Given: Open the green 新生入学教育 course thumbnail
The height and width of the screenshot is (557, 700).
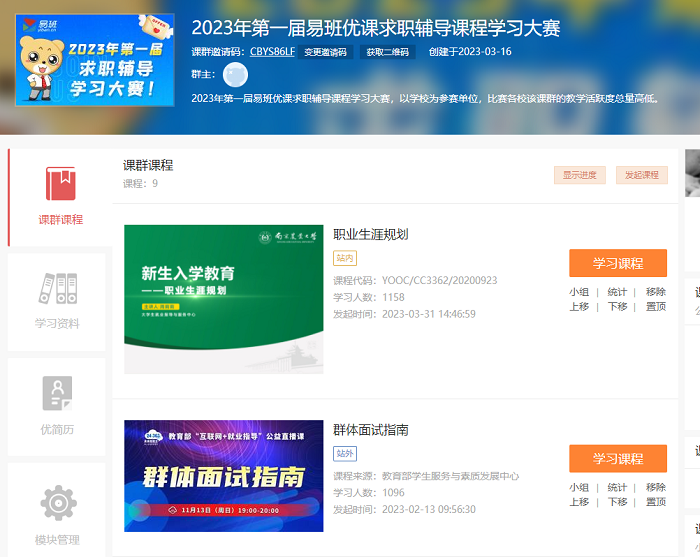Looking at the screenshot, I should click(224, 299).
